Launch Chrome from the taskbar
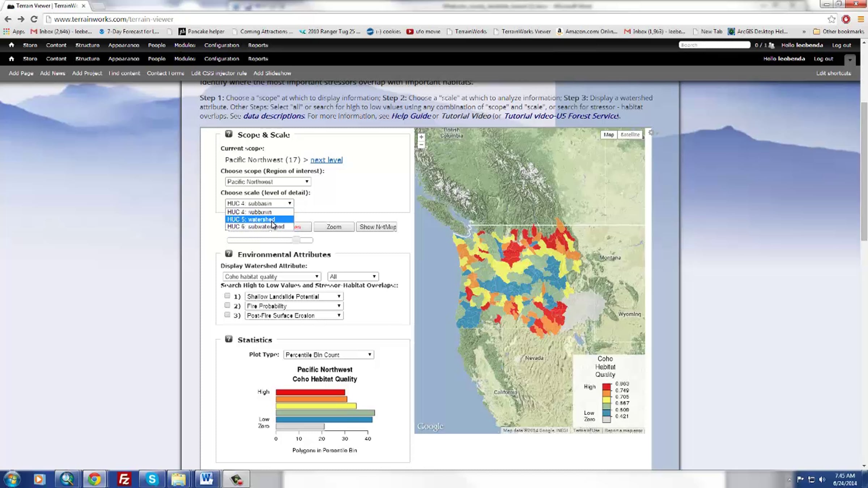The image size is (868, 488). pyautogui.click(x=94, y=479)
